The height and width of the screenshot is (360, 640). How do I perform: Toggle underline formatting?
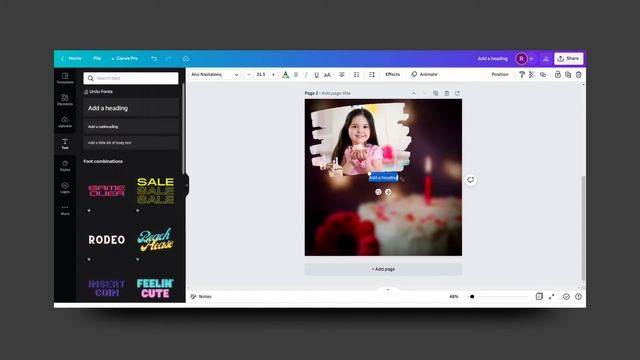(316, 75)
